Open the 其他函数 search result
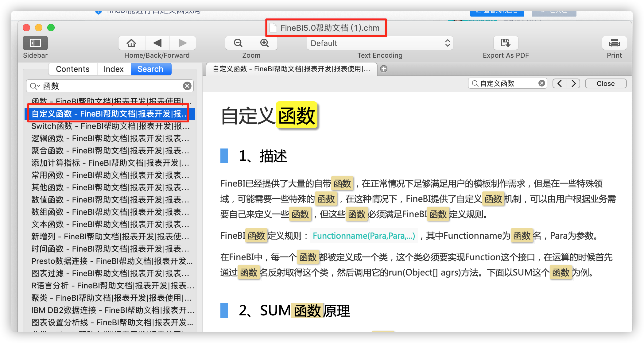The image size is (644, 343). pyautogui.click(x=110, y=187)
